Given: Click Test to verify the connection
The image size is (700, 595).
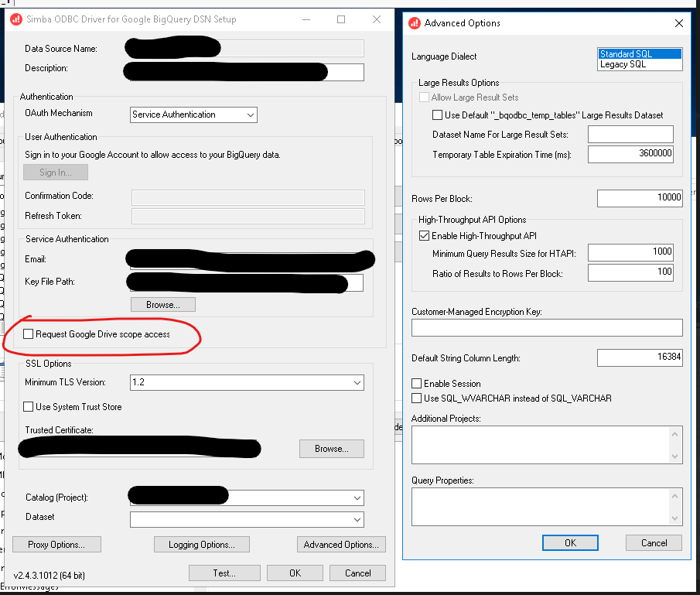Looking at the screenshot, I should (x=224, y=573).
